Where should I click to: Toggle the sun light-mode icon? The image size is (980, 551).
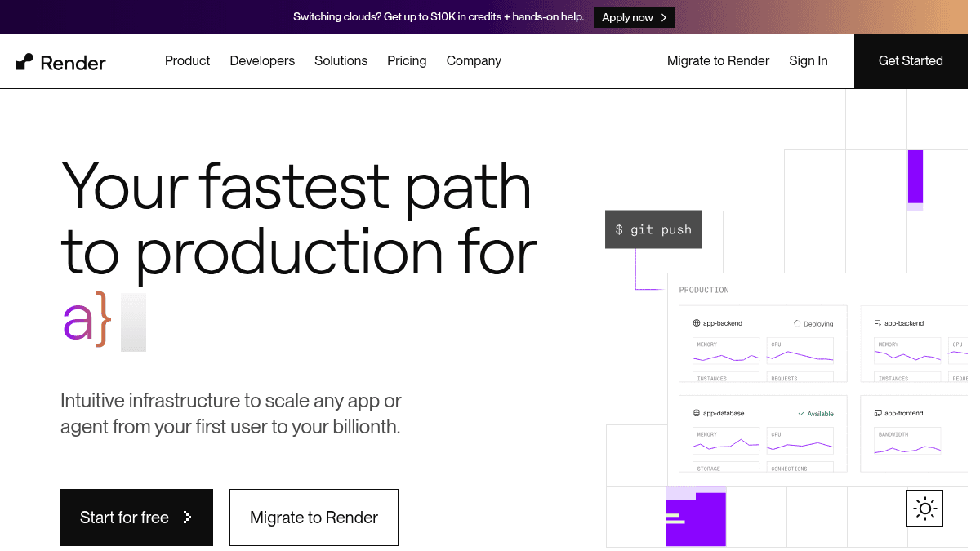coord(925,509)
